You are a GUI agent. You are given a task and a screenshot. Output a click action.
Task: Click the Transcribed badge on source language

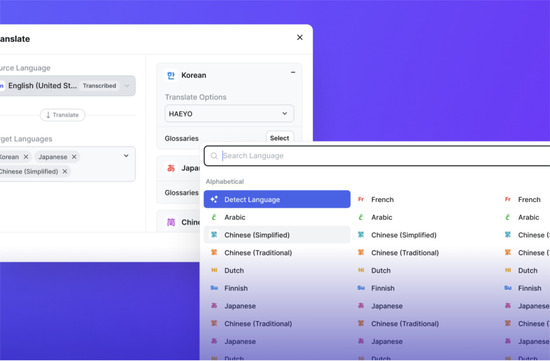[x=99, y=86]
